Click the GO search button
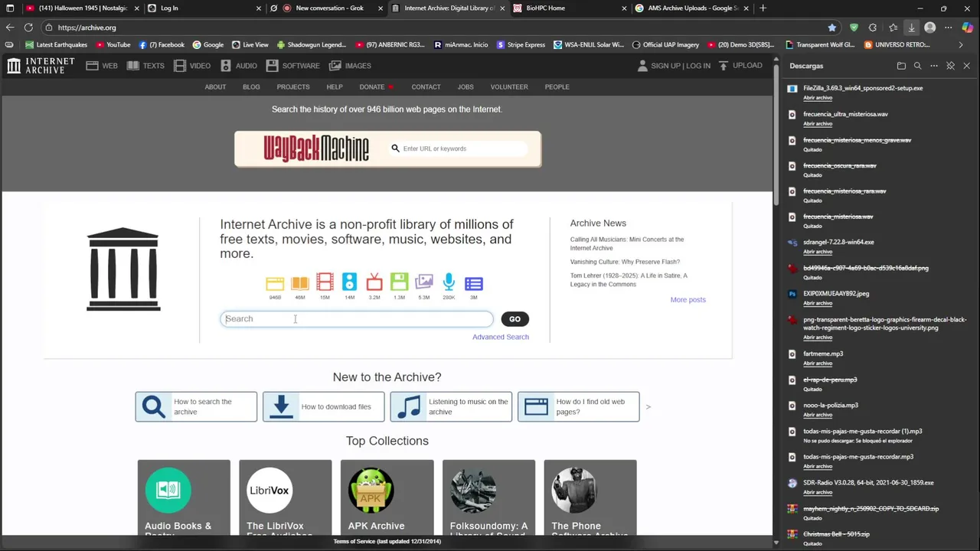The height and width of the screenshot is (551, 980). click(x=514, y=319)
